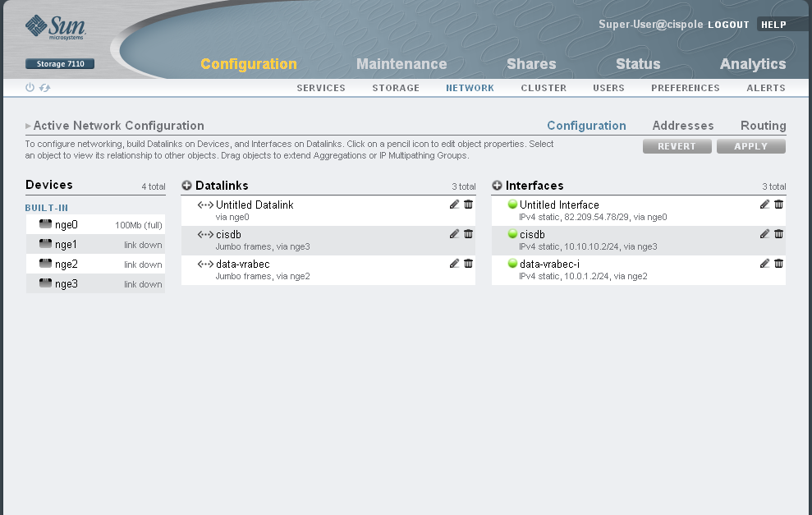This screenshot has width=812, height=515.
Task: Open the Maintenance main tab
Action: (x=401, y=64)
